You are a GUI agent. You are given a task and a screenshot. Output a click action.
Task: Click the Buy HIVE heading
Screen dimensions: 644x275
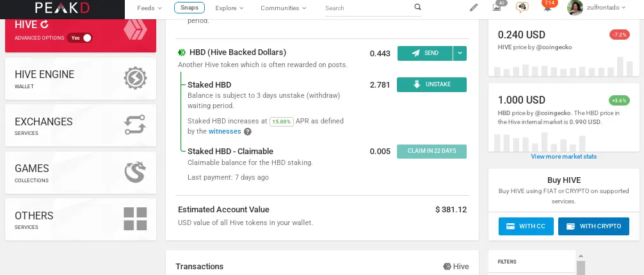click(564, 180)
